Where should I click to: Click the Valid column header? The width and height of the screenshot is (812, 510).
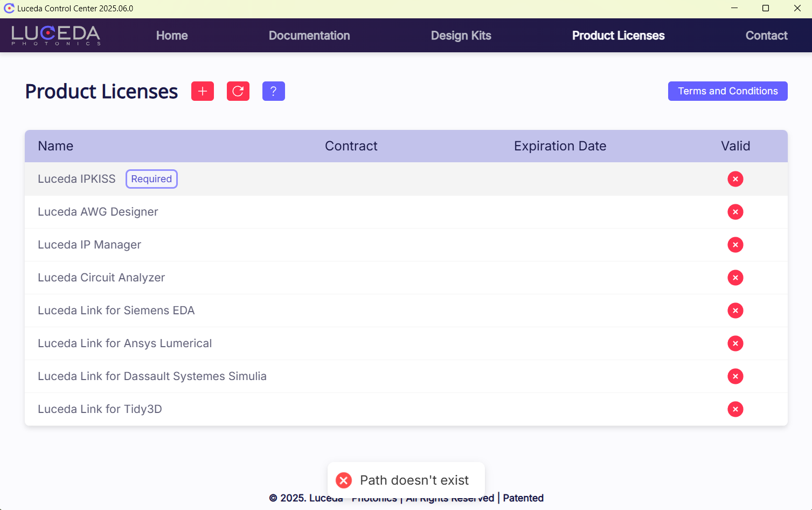(735, 146)
